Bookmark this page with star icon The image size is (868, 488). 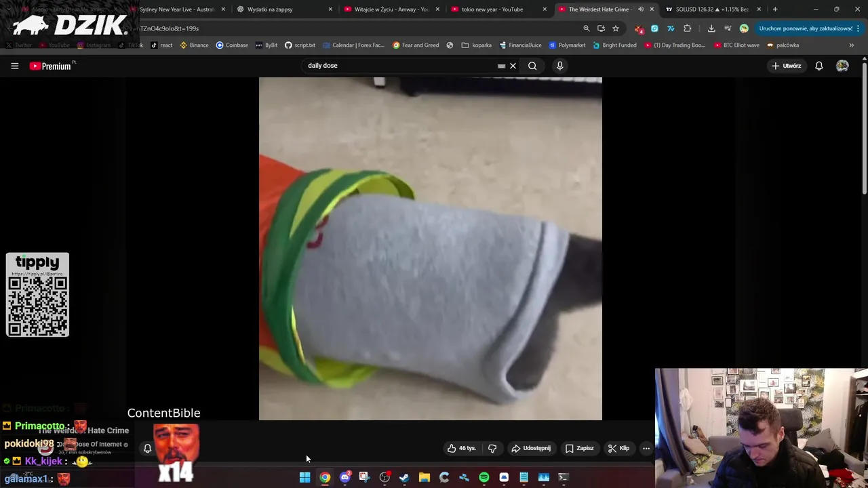(x=616, y=28)
